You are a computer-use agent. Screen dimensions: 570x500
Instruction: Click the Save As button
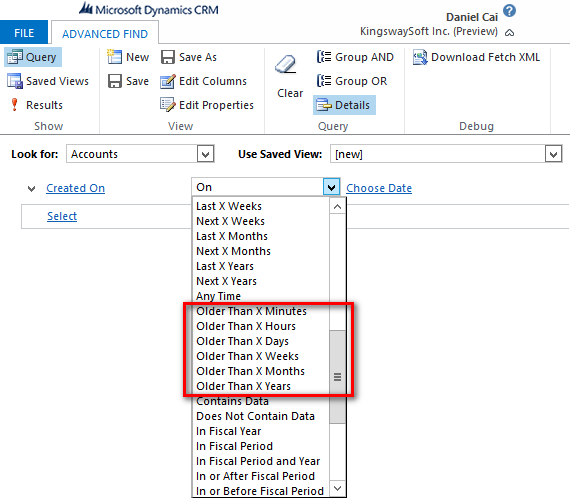189,57
